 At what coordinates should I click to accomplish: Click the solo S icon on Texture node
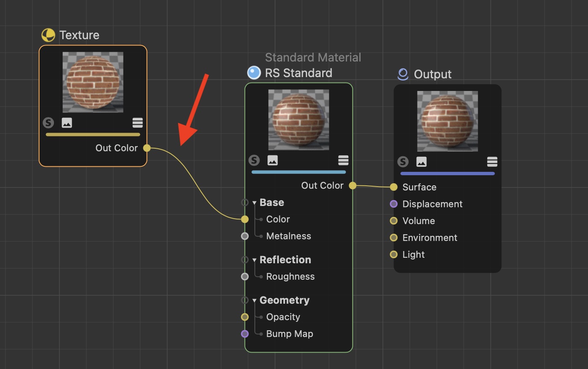tap(48, 123)
